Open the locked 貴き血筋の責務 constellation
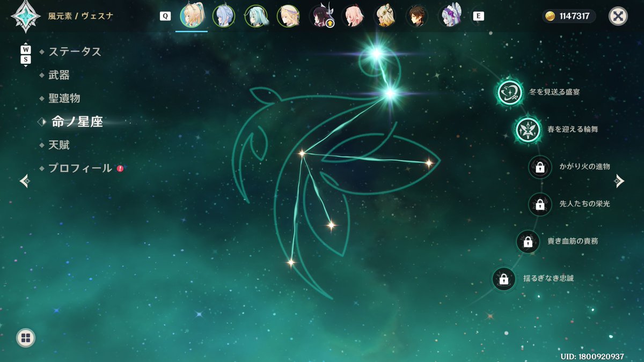This screenshot has width=644, height=362. (x=528, y=241)
